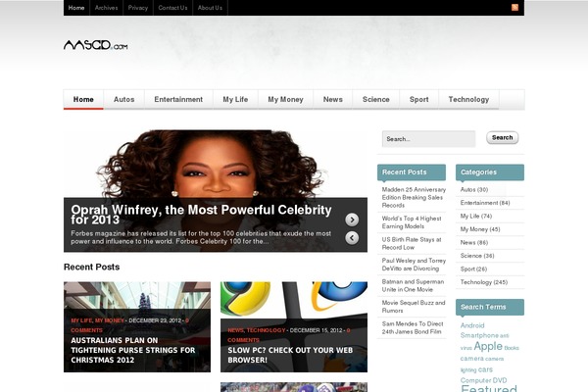588x392 pixels.
Task: Open Madden 25 Anniversary Edition post link
Action: pos(414,197)
